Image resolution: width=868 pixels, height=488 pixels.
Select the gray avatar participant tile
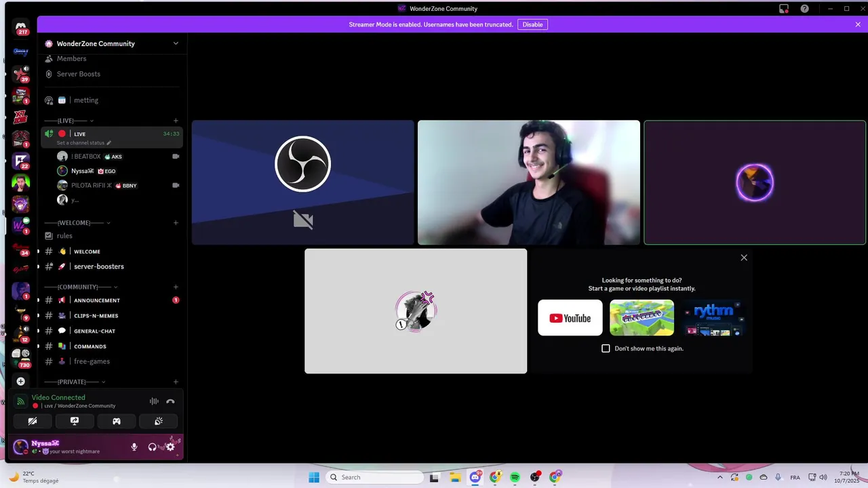click(x=416, y=311)
